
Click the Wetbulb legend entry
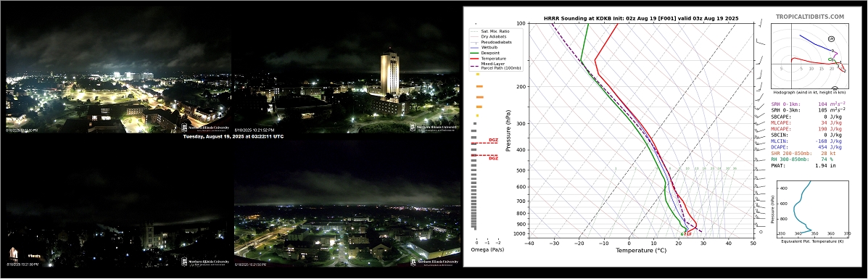[487, 47]
